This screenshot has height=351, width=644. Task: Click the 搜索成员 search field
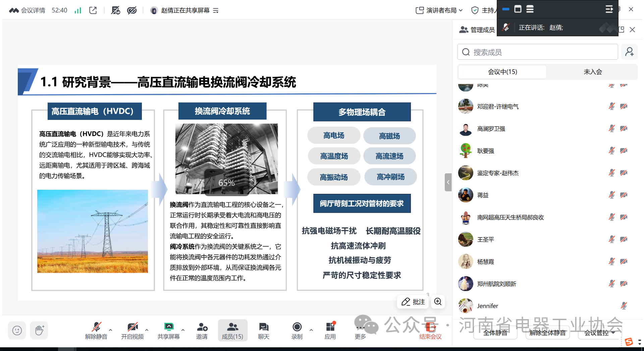537,52
